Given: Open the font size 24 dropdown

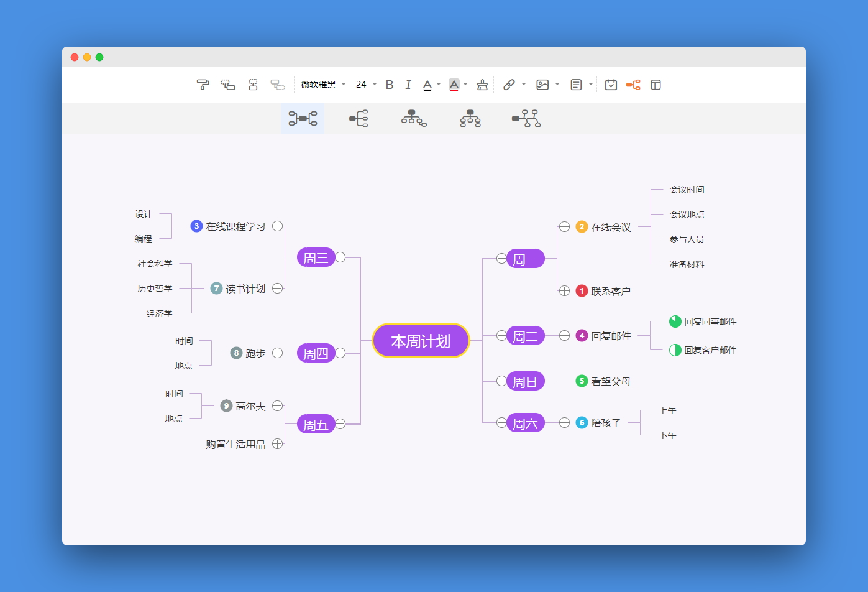Looking at the screenshot, I should pyautogui.click(x=366, y=85).
